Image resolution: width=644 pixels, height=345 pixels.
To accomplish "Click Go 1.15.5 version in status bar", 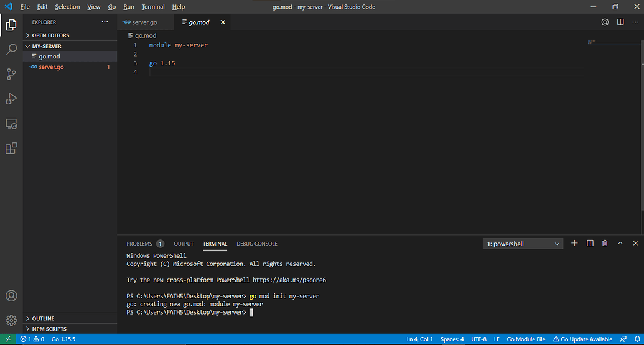I will [63, 339].
